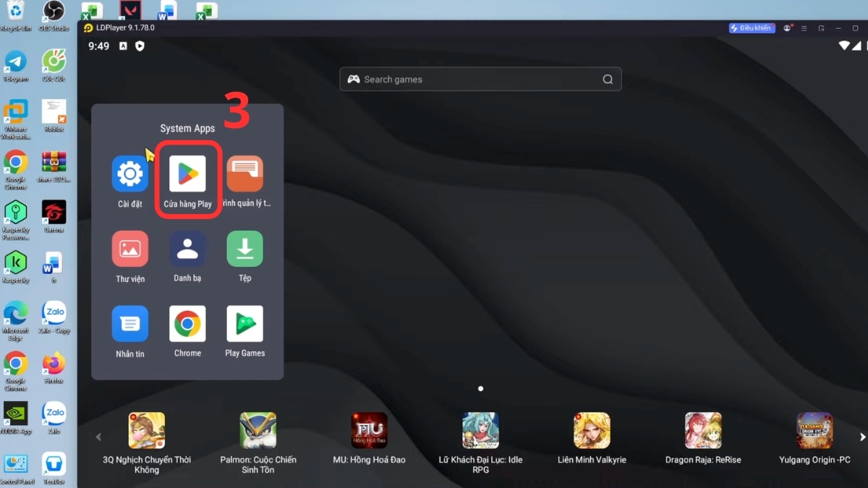Open the Nhắn tin messaging app
868x488 pixels.
click(x=130, y=323)
